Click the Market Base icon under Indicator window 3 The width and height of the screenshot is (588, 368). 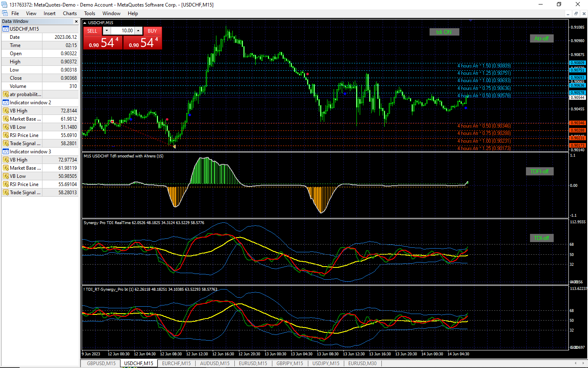click(6, 168)
